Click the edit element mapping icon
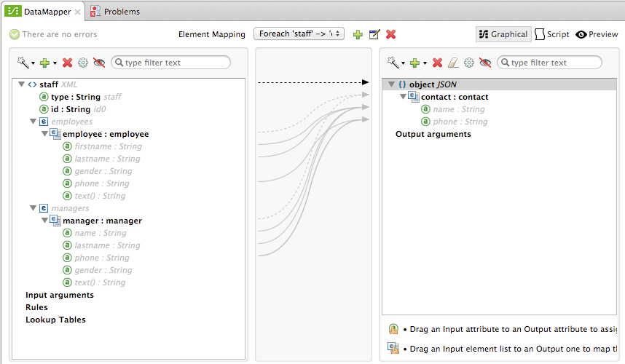The image size is (625, 364). (x=374, y=34)
